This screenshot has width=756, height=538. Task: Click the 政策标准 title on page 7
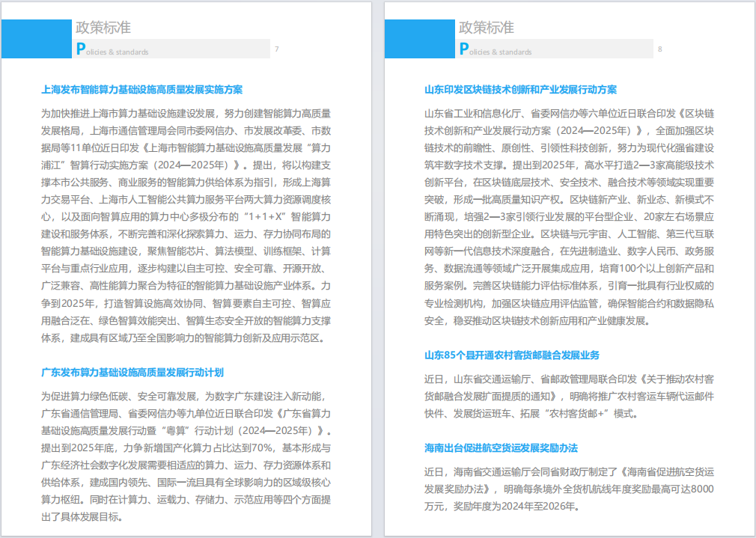pos(103,28)
